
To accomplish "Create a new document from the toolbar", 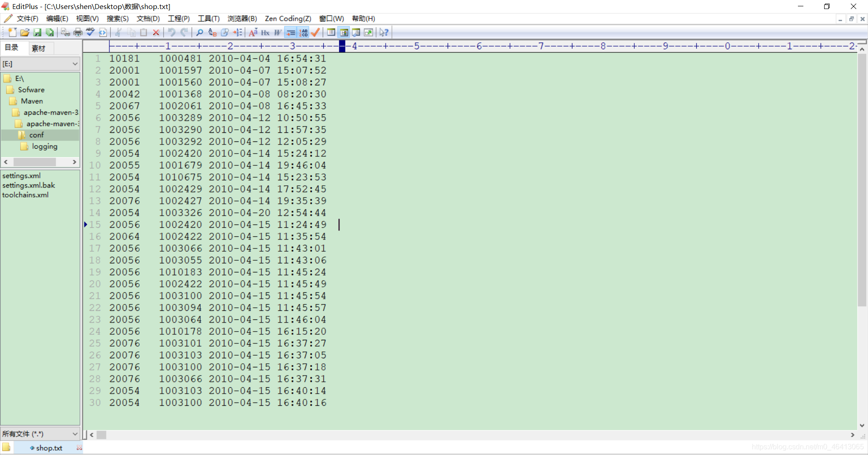I will pyautogui.click(x=12, y=33).
